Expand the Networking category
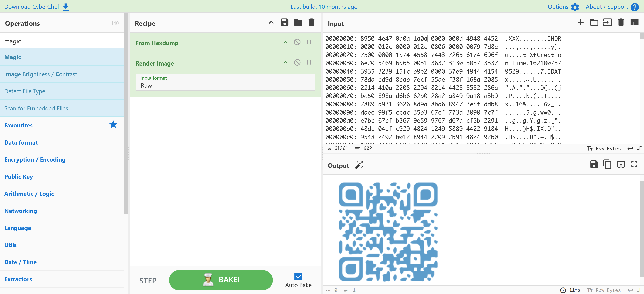 pyautogui.click(x=62, y=211)
